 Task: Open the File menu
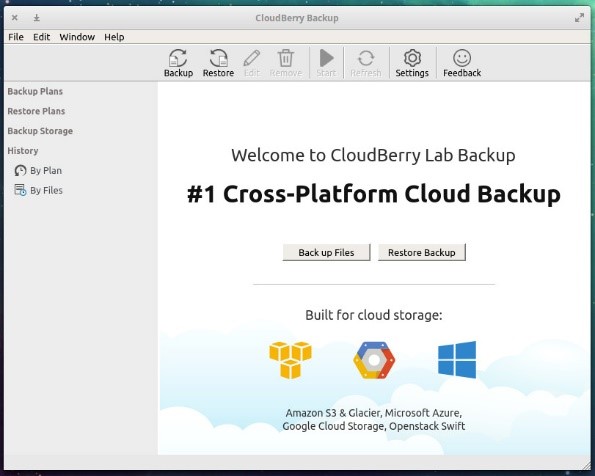[16, 37]
